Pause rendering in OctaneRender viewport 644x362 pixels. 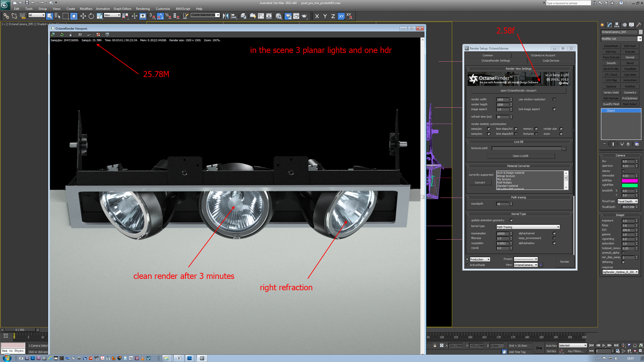[x=80, y=35]
